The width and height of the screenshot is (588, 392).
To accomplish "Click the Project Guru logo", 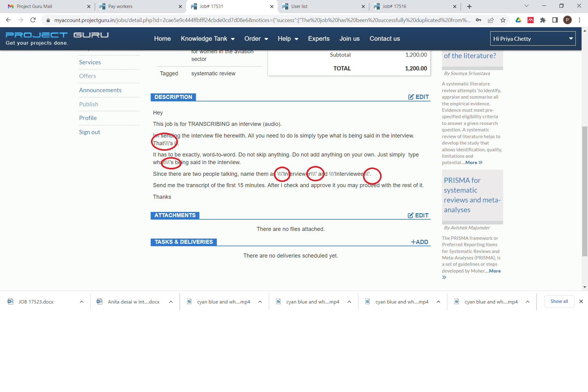I will (x=57, y=39).
